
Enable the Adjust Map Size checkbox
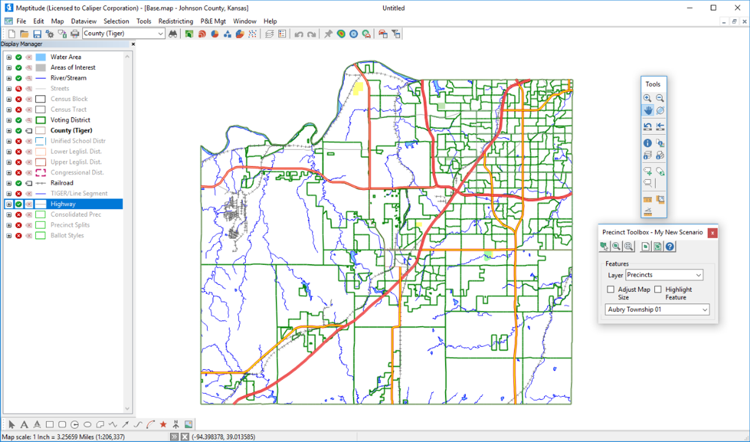tap(610, 289)
